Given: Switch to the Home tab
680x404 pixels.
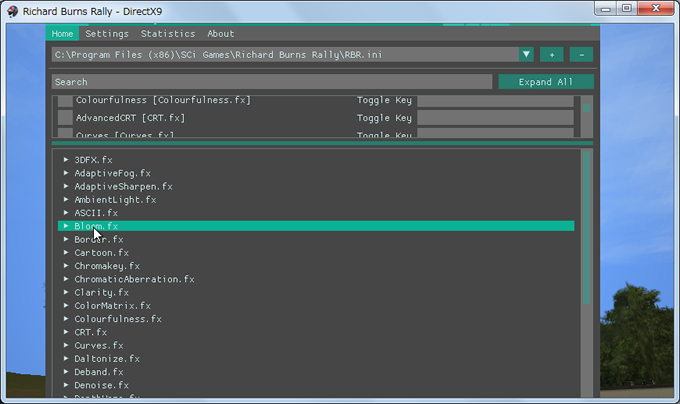Looking at the screenshot, I should coord(62,34).
